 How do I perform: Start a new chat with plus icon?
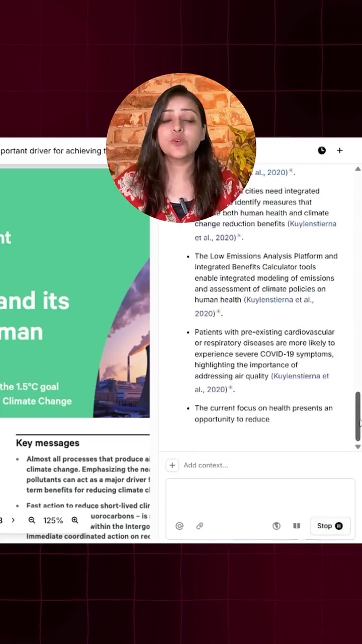point(340,151)
